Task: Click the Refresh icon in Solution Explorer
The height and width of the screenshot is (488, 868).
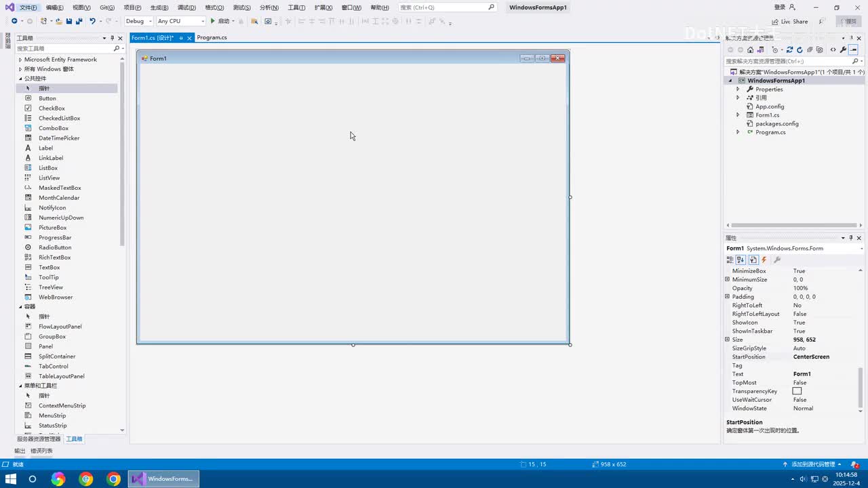Action: tap(800, 49)
